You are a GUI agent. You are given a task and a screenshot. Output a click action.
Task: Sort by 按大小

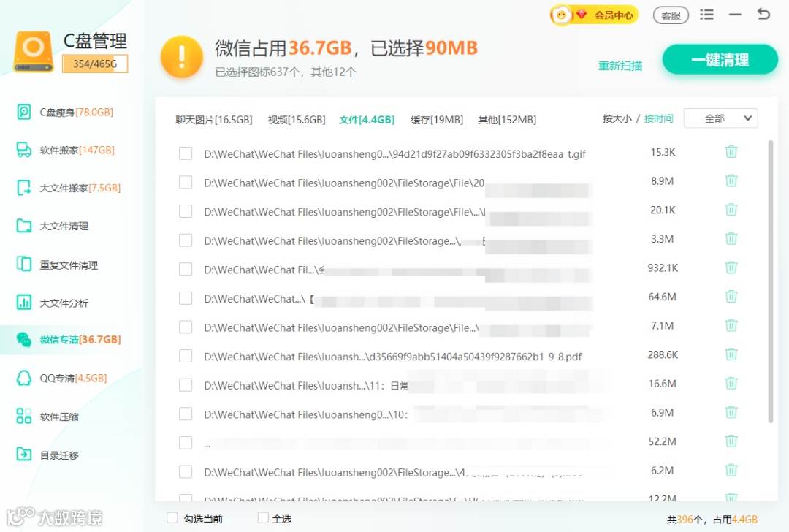[617, 119]
